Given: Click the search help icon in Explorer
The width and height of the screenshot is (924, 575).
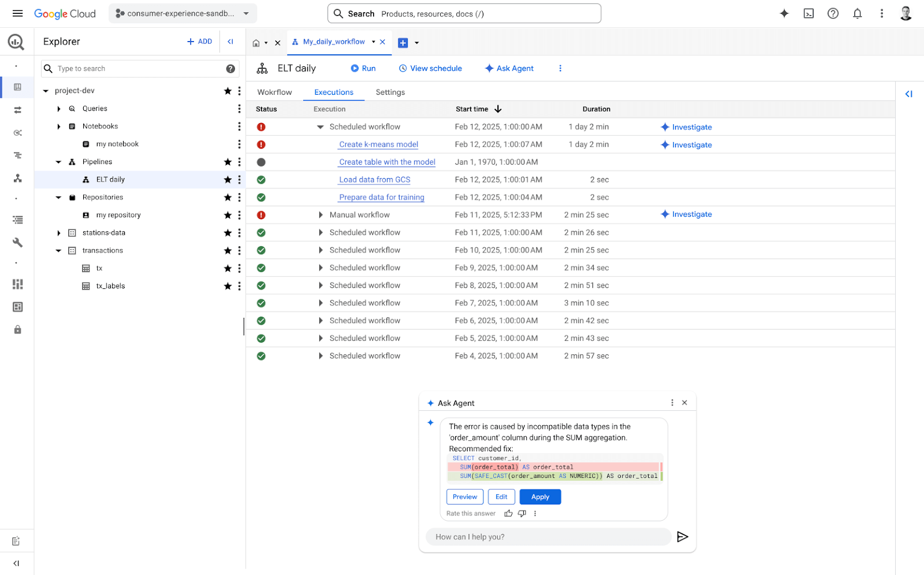Looking at the screenshot, I should click(x=230, y=69).
